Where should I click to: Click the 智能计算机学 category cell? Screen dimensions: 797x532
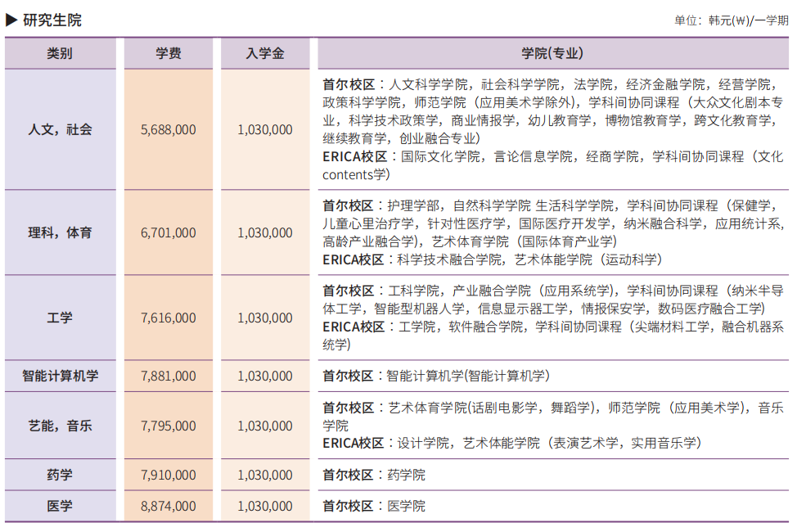point(60,376)
